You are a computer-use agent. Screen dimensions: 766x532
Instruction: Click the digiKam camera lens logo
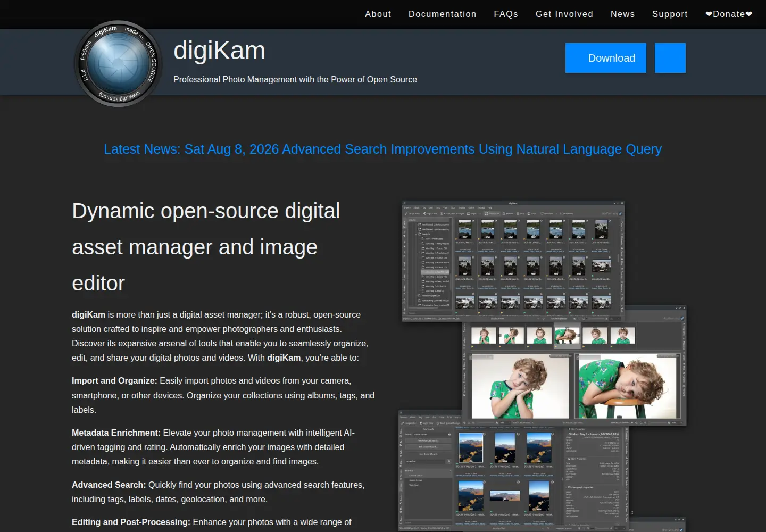[x=118, y=64]
